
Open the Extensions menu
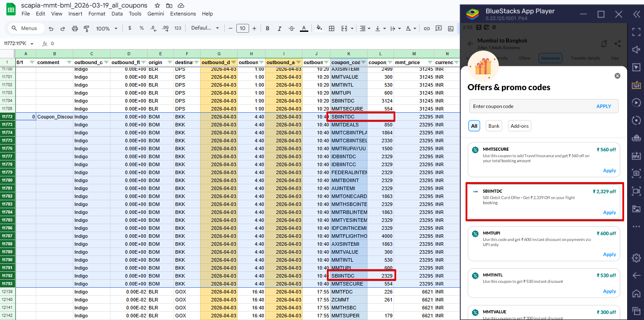pos(183,14)
